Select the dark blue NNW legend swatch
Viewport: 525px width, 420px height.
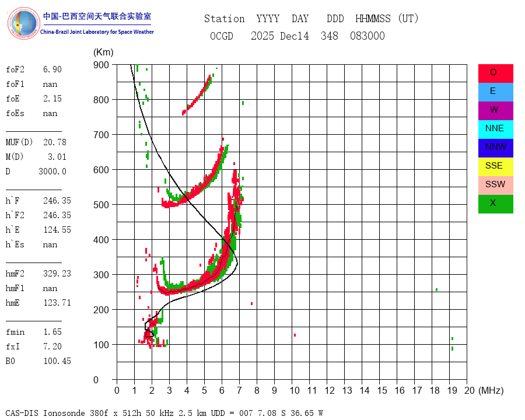point(495,148)
